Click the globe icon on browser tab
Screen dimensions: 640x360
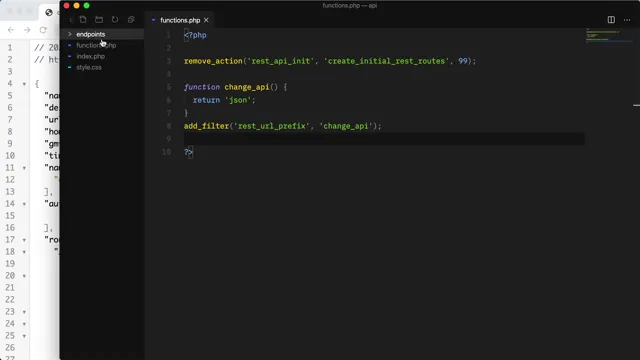(49, 12)
